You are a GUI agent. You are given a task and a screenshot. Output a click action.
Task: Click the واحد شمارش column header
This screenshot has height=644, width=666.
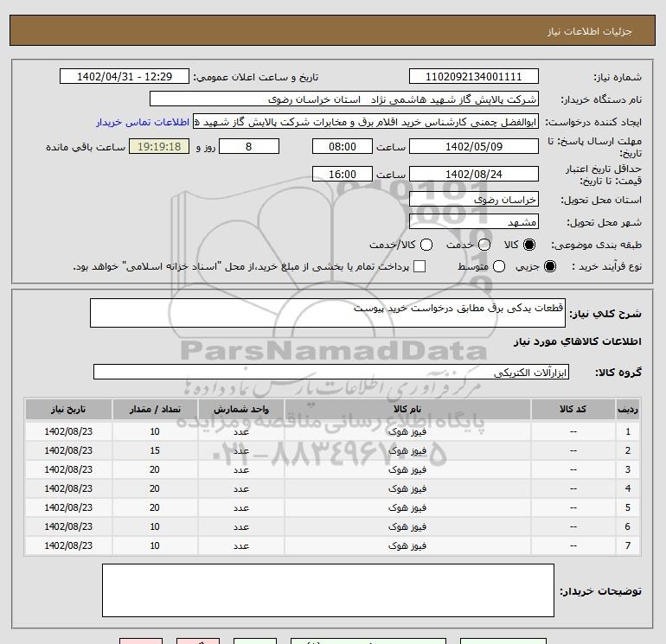click(x=240, y=409)
